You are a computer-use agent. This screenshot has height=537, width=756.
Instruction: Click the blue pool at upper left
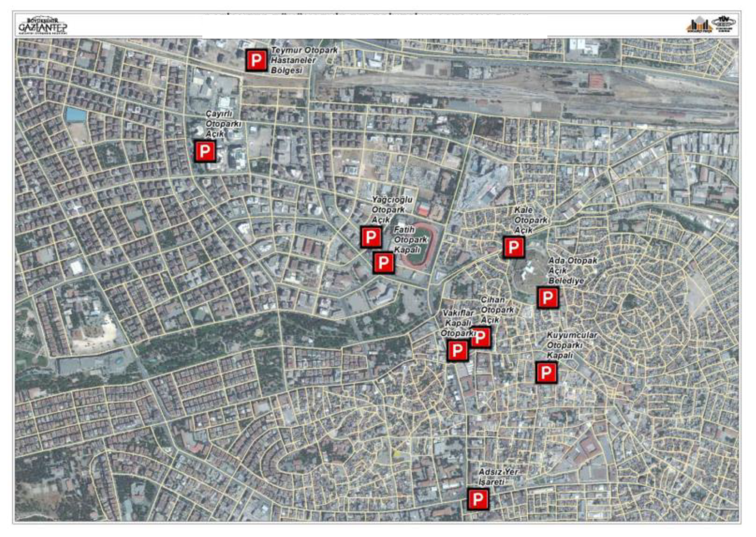pyautogui.click(x=76, y=114)
